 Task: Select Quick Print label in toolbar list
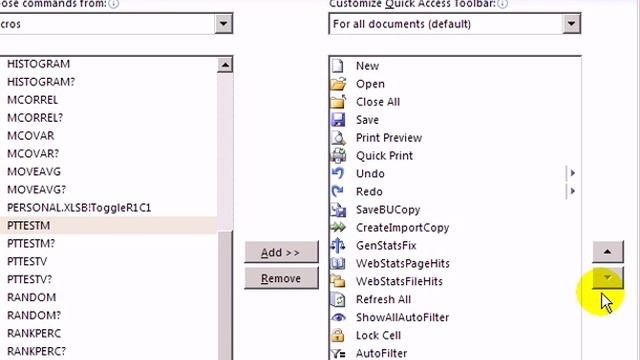384,156
